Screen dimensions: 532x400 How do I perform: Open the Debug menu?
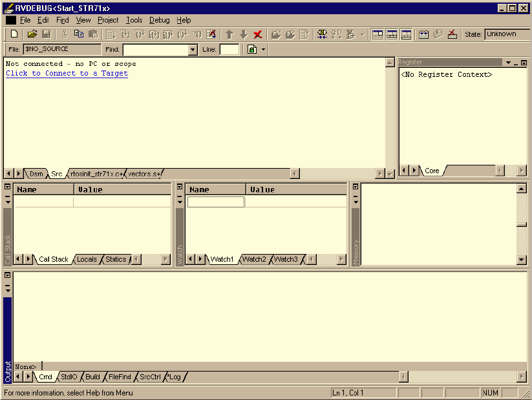click(159, 20)
